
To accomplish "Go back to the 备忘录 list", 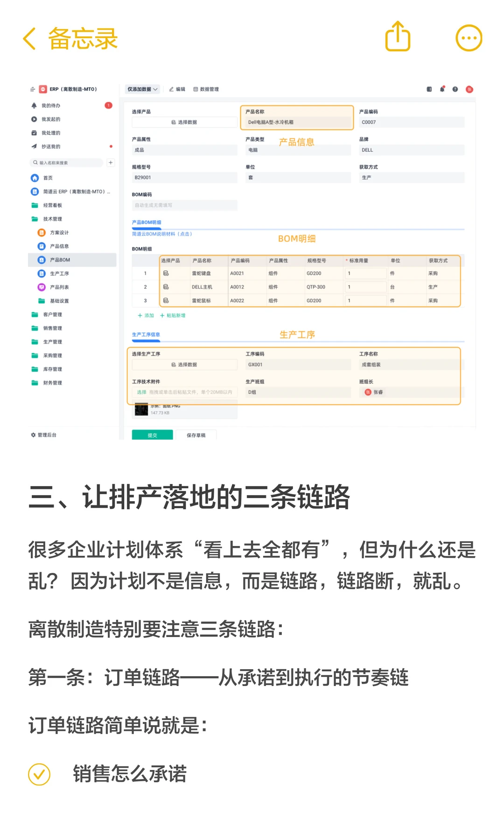I will [x=70, y=38].
